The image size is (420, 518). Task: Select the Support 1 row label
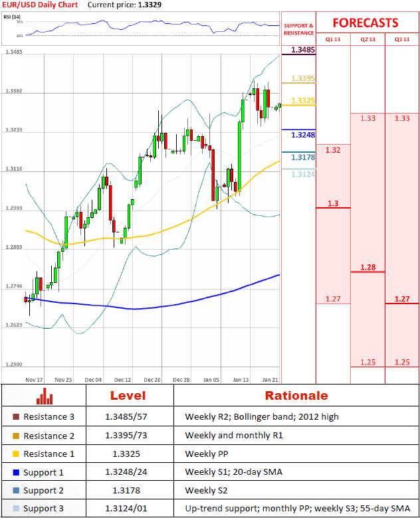pos(43,473)
